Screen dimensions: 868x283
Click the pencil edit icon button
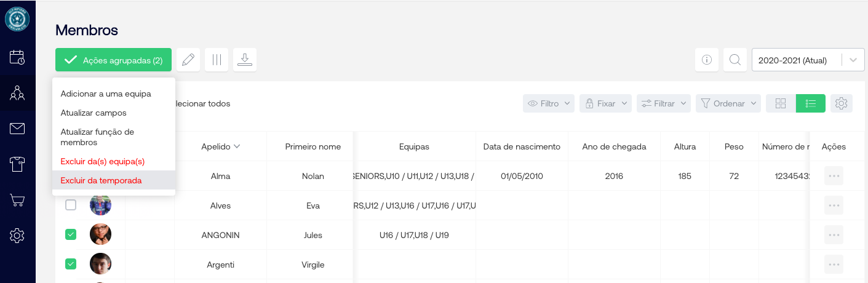coord(188,60)
